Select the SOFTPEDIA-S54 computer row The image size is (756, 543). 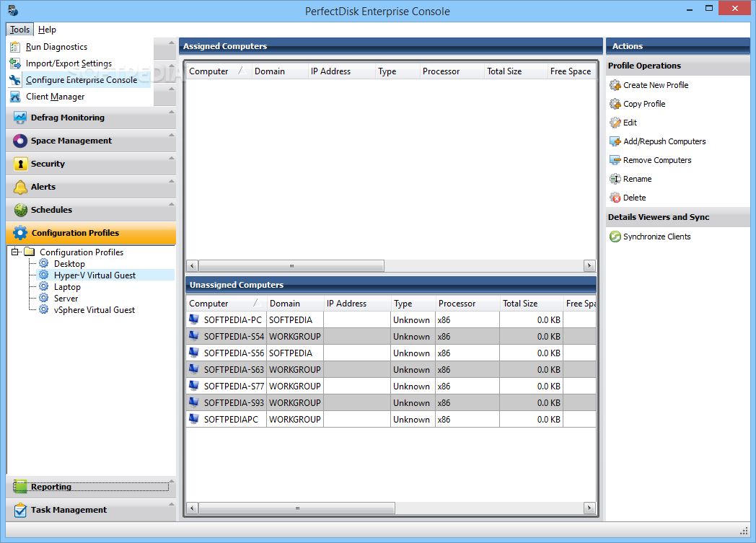point(391,336)
